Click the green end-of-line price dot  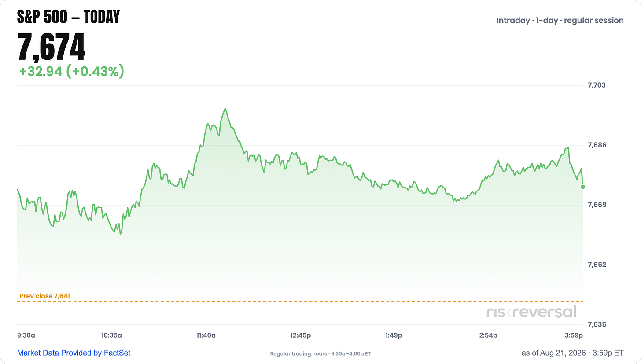pyautogui.click(x=583, y=187)
